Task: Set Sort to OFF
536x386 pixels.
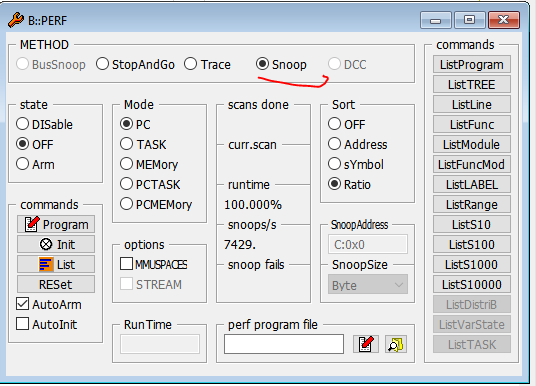Action: [x=347, y=124]
